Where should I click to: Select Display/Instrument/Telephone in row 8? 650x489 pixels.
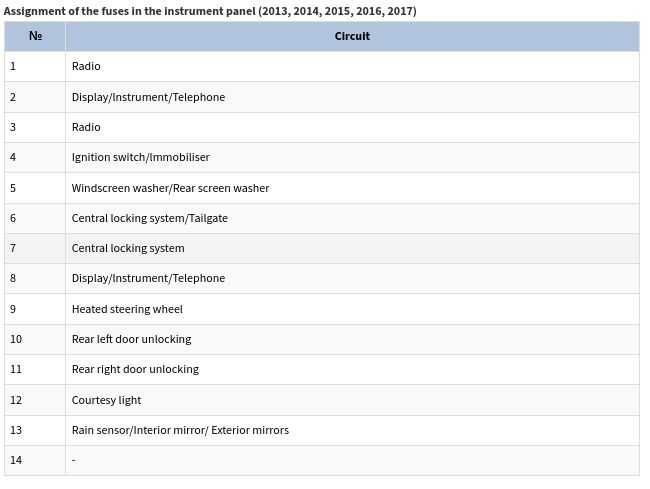(148, 278)
